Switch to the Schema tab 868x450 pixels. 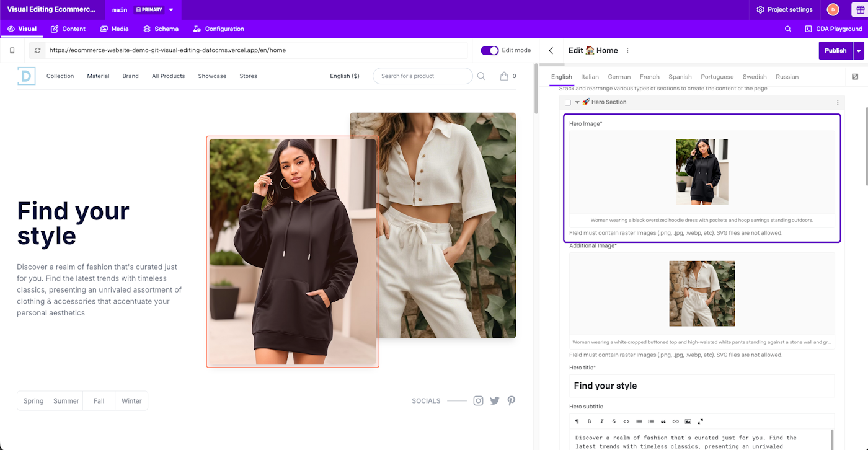pos(161,29)
